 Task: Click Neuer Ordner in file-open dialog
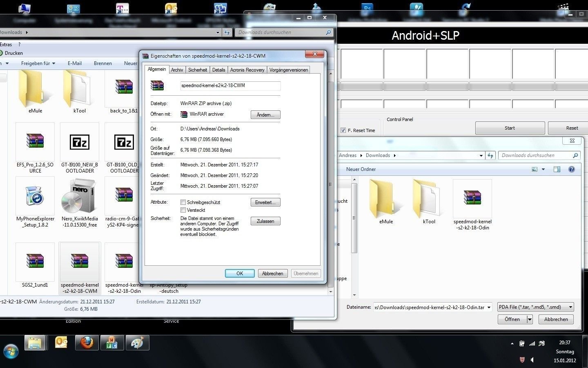pyautogui.click(x=361, y=169)
